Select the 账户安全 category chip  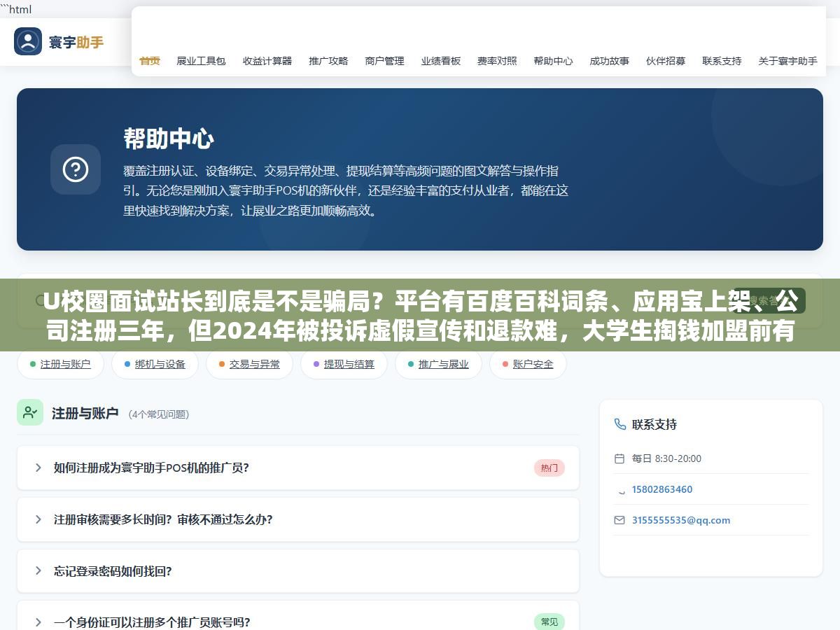tap(528, 364)
